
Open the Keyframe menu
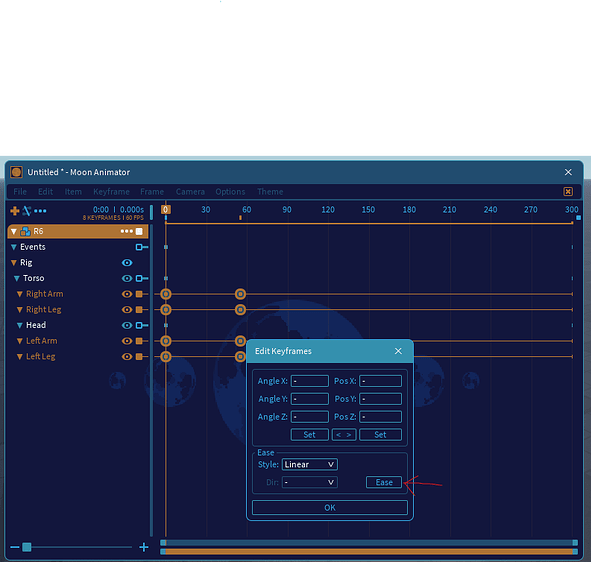tap(111, 191)
